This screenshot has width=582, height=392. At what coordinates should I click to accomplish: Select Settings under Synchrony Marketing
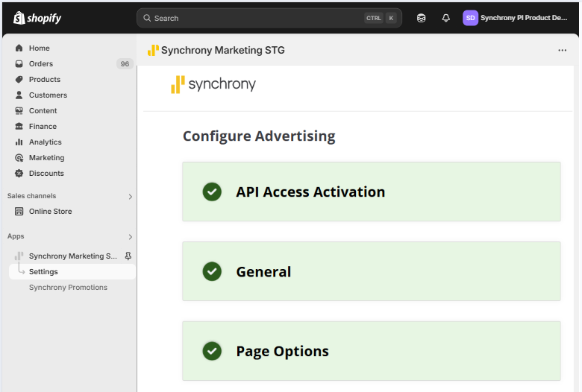coord(43,272)
